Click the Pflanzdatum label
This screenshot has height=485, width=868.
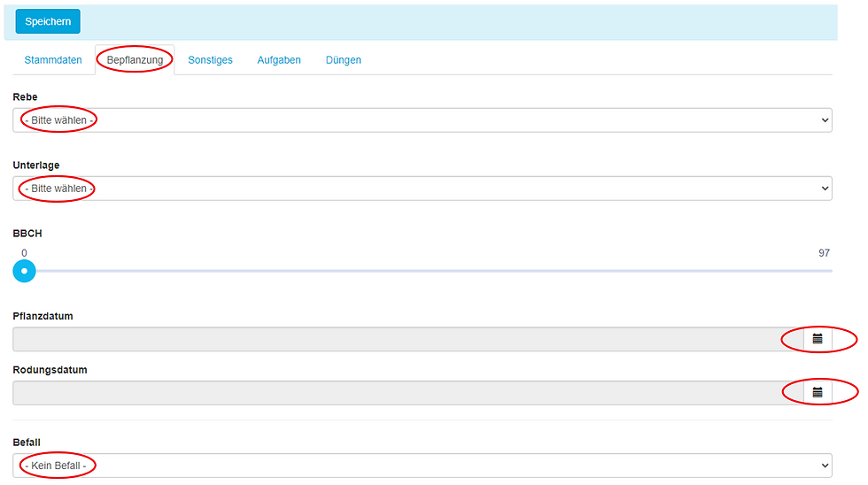pos(43,316)
